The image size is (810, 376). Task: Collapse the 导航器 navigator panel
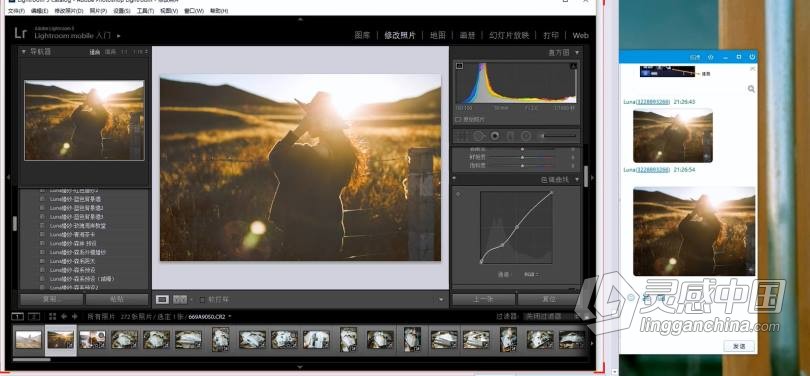[x=24, y=52]
